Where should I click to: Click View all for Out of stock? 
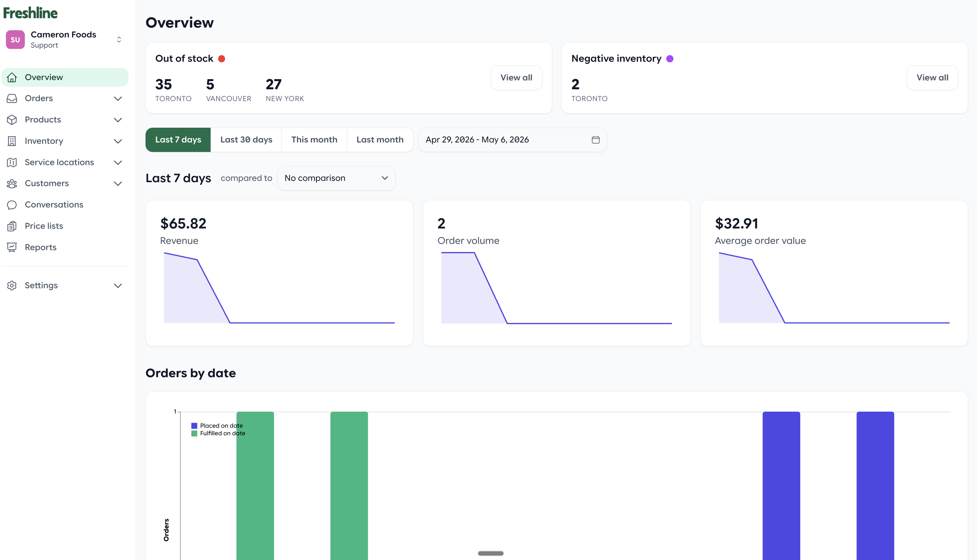tap(516, 78)
